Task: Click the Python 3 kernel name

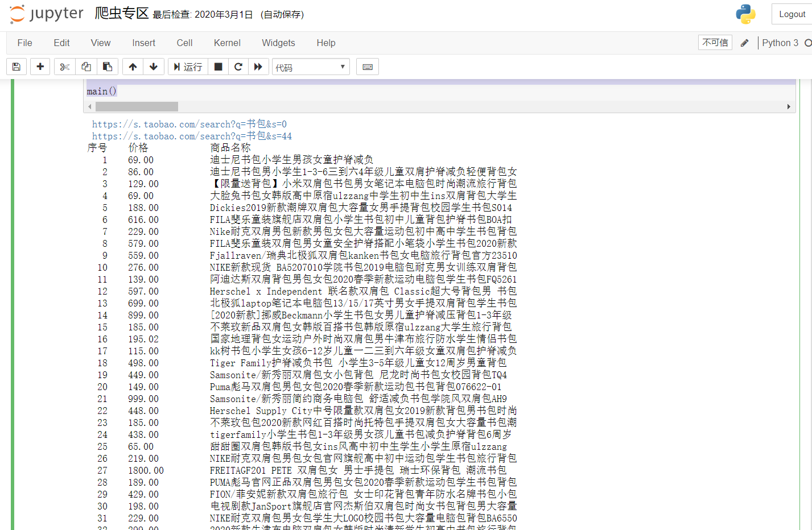Action: [x=780, y=43]
